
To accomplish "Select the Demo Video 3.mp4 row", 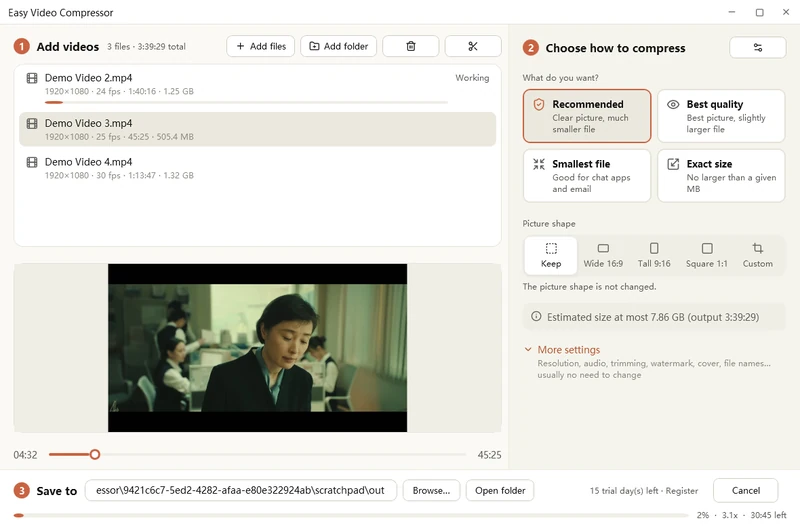I will [258, 130].
